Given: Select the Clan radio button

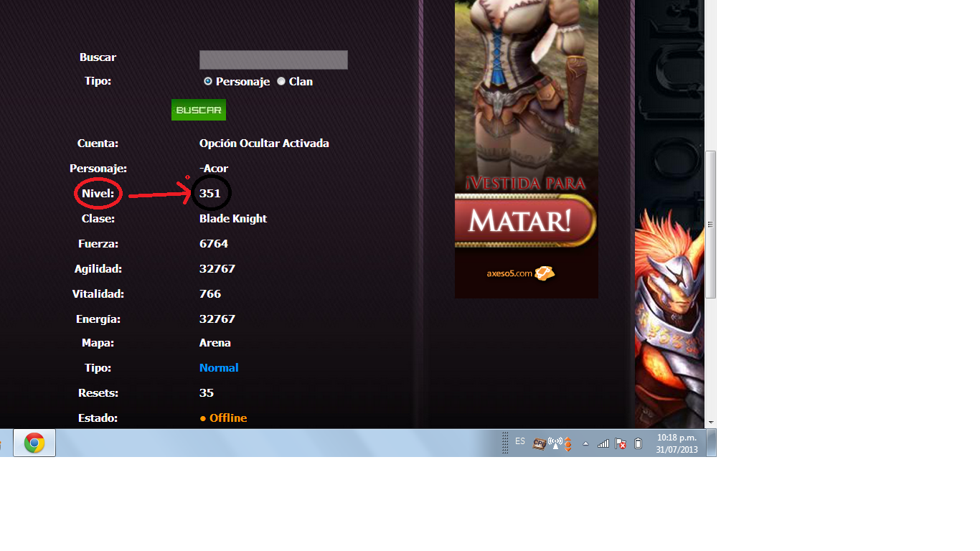Looking at the screenshot, I should [281, 82].
